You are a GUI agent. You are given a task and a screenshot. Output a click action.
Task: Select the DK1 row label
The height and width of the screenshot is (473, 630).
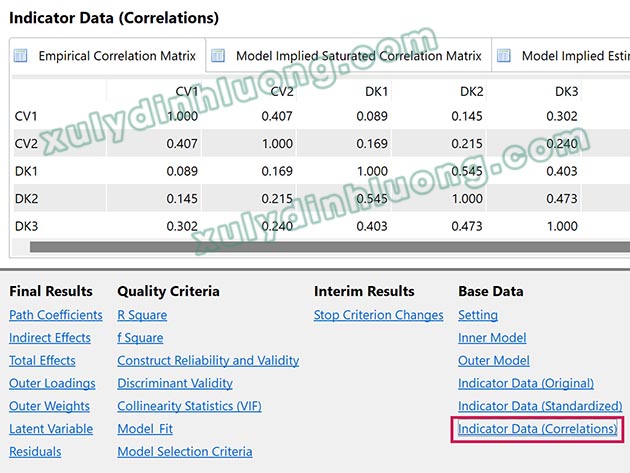point(26,171)
